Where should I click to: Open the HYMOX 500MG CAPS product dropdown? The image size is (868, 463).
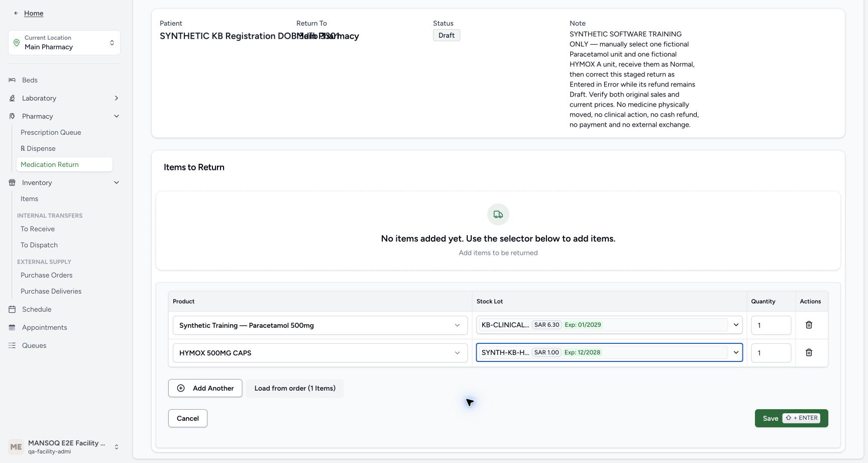[x=320, y=353]
